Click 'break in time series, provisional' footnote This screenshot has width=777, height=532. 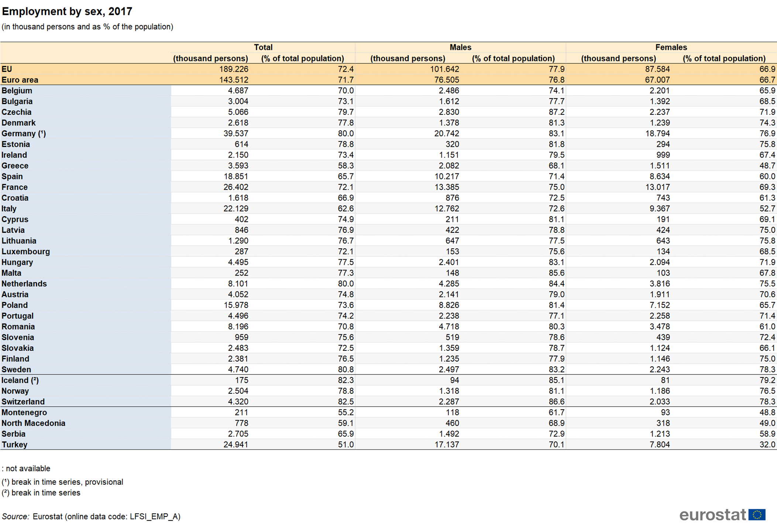(62, 482)
